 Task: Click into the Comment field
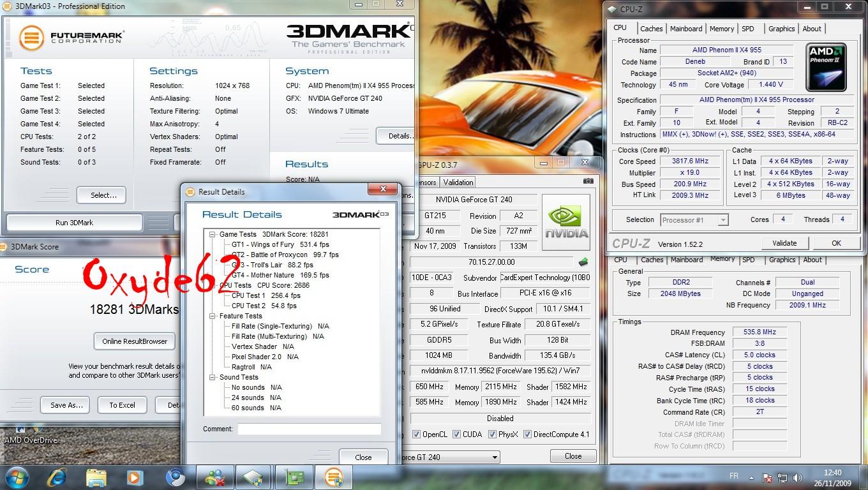[x=309, y=429]
